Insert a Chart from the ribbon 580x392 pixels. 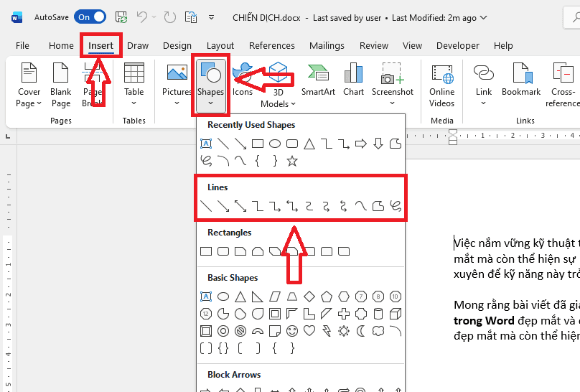(x=353, y=80)
